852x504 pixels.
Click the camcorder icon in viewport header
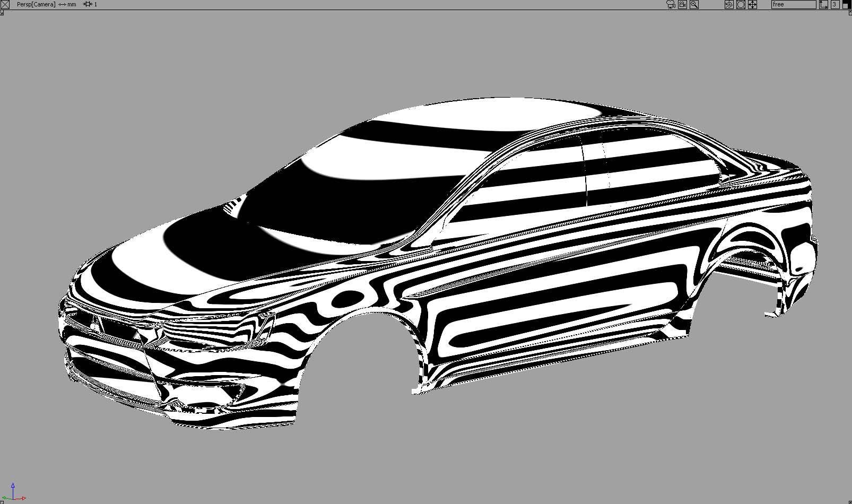(682, 4)
